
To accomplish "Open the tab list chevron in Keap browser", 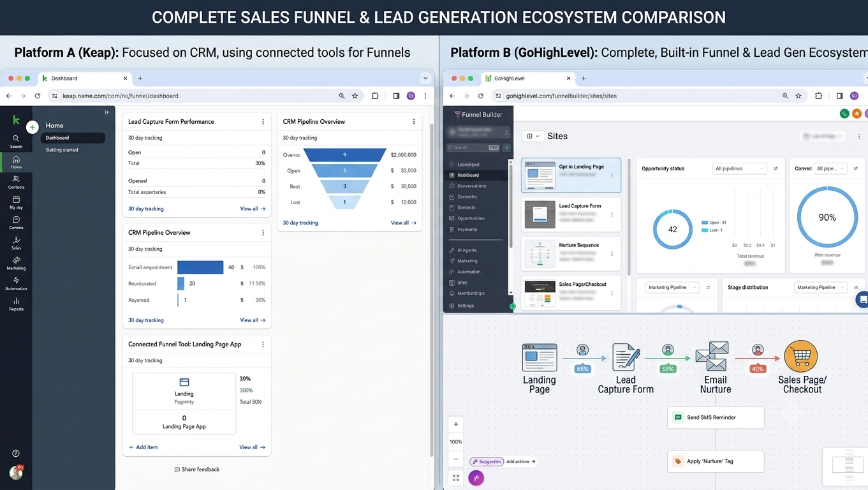I will 425,78.
